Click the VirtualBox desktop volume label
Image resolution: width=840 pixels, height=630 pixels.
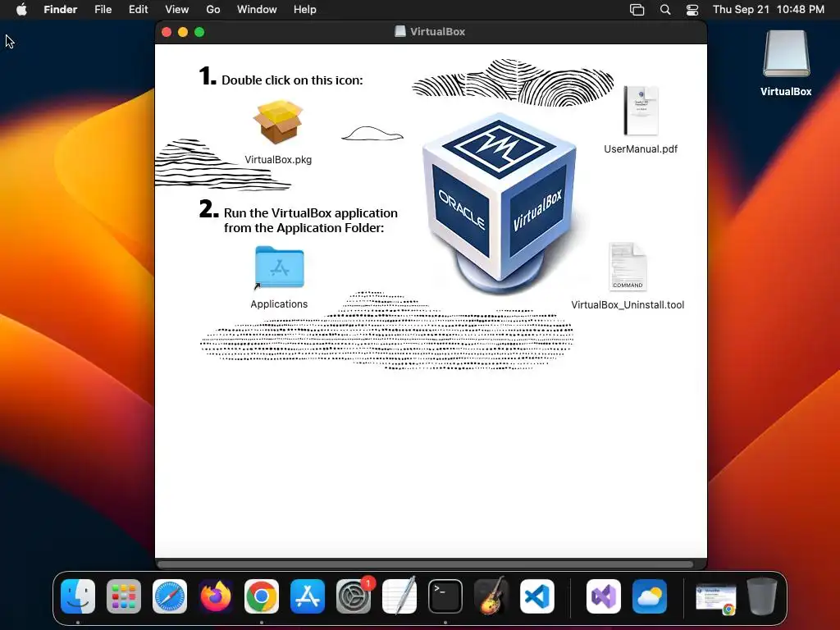tap(786, 92)
